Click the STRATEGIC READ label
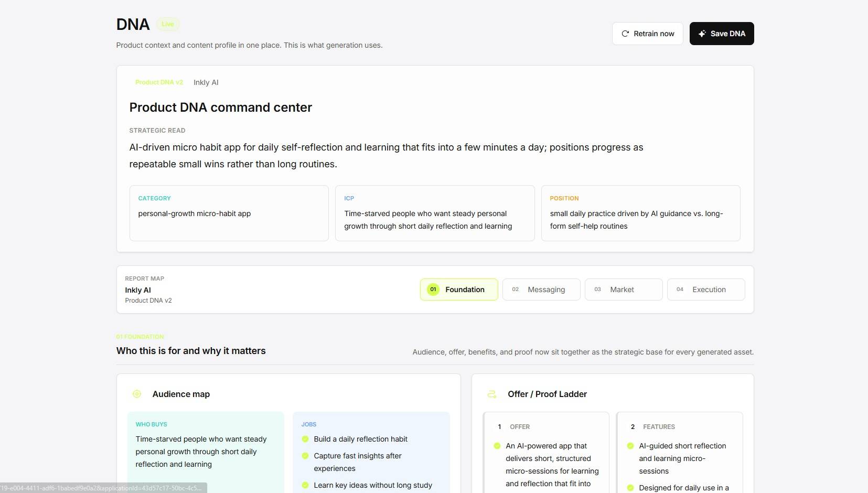Image resolution: width=868 pixels, height=493 pixels. pyautogui.click(x=157, y=131)
